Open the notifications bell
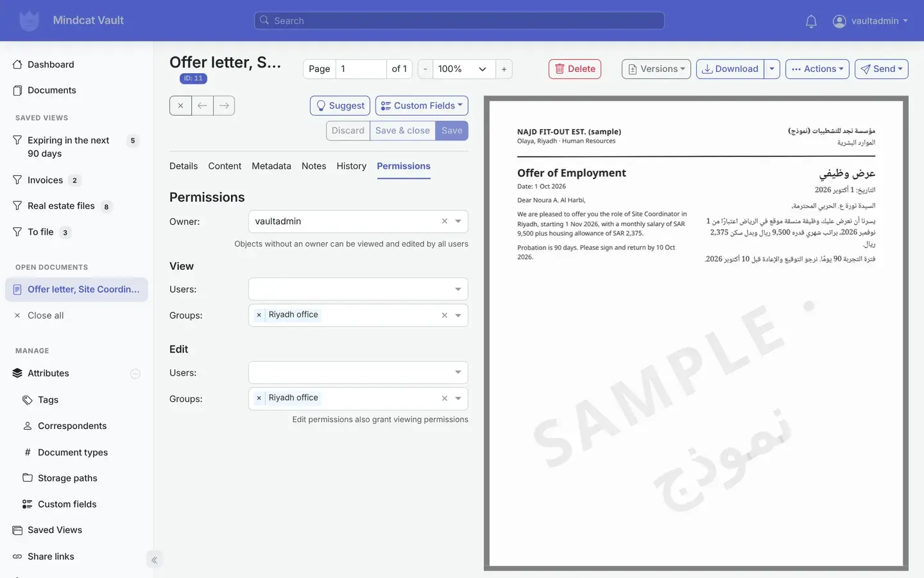 coord(811,21)
